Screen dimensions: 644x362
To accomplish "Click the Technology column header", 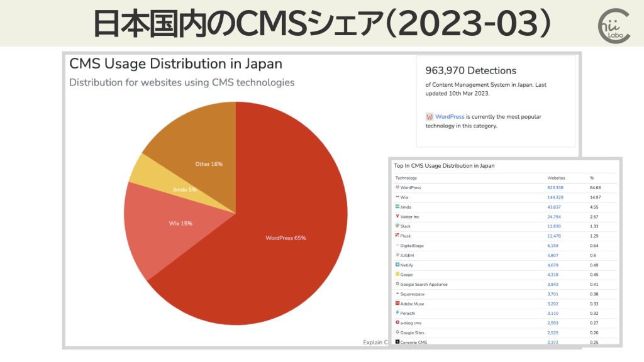I will (406, 178).
